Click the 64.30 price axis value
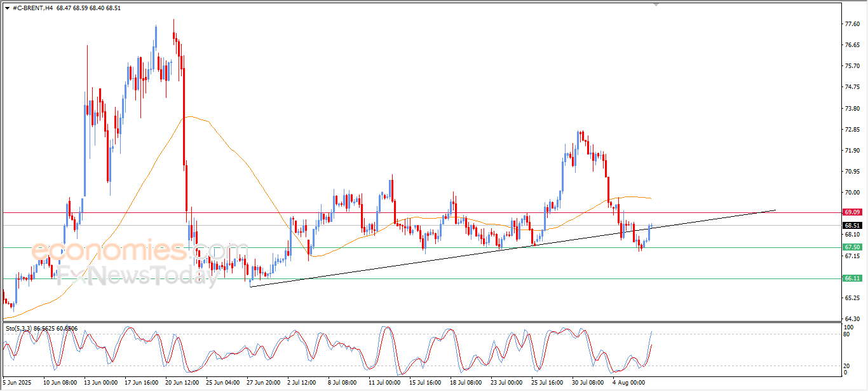Image resolution: width=868 pixels, height=391 pixels. coord(853,319)
